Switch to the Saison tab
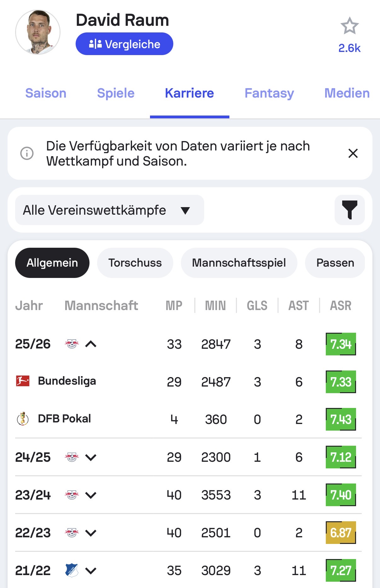Screen dimensions: 380x588 [x=46, y=93]
